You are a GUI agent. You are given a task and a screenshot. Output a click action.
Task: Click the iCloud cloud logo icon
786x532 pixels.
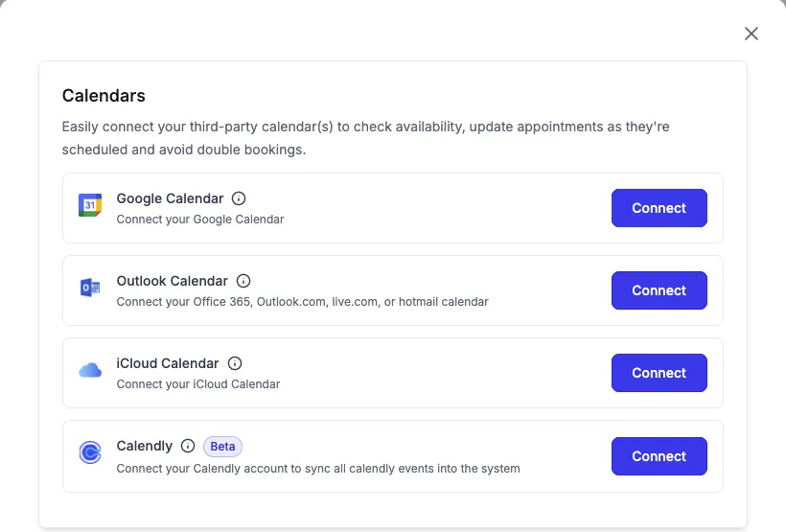[x=90, y=370]
